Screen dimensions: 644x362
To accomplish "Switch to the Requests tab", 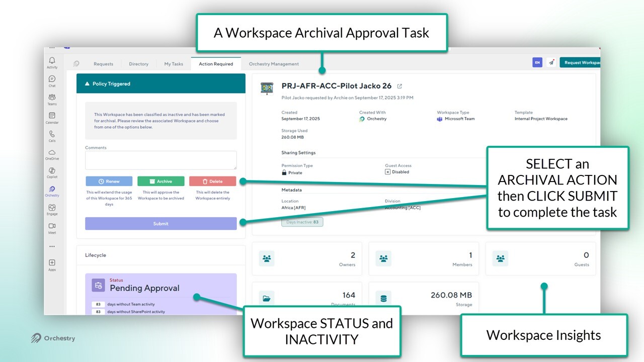I will [x=104, y=64].
